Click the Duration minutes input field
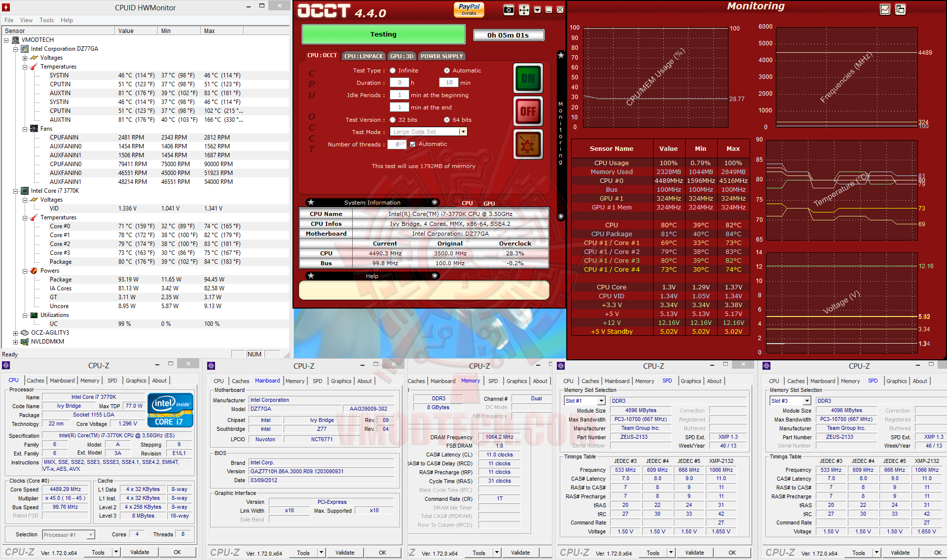The height and width of the screenshot is (560, 947). [449, 83]
